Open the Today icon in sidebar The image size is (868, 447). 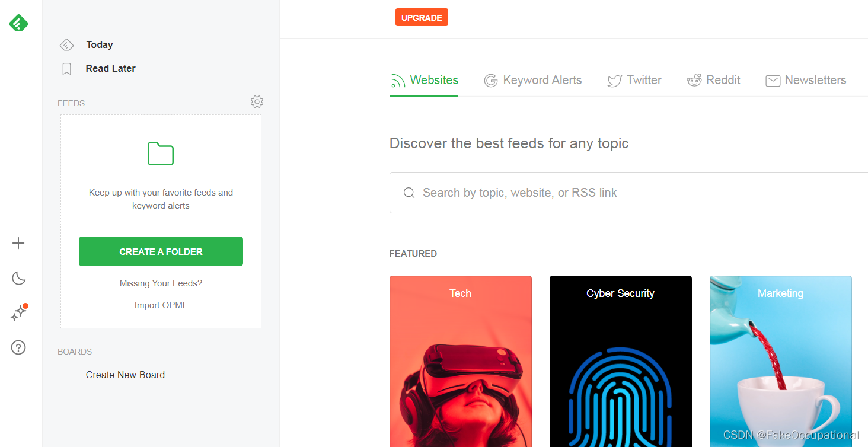66,44
